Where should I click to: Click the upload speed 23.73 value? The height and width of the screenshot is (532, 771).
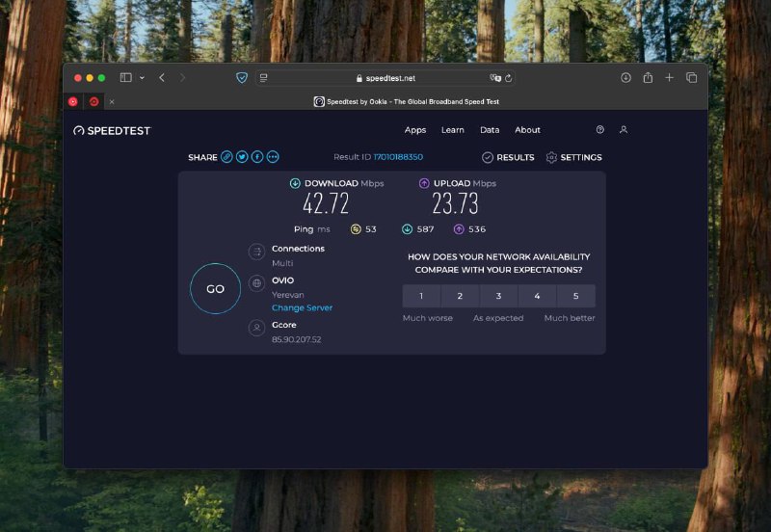tap(455, 203)
